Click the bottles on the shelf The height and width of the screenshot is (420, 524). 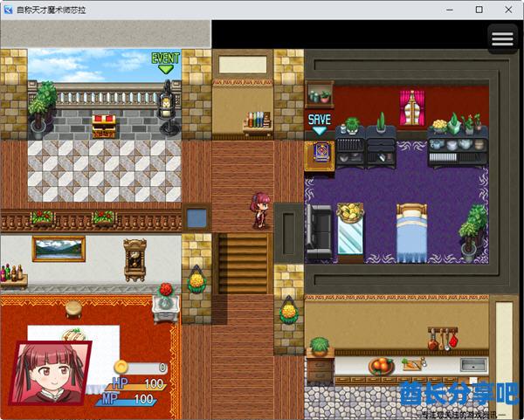tap(12, 272)
